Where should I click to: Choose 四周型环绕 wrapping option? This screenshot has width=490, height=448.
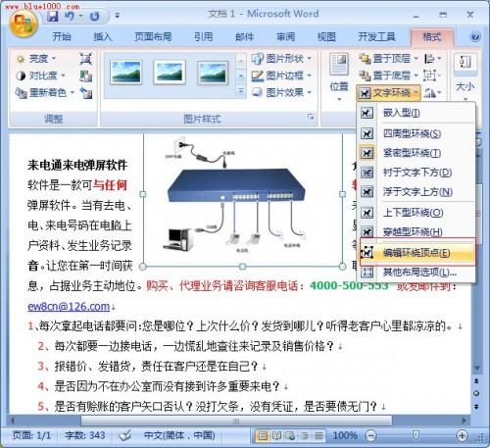(416, 133)
